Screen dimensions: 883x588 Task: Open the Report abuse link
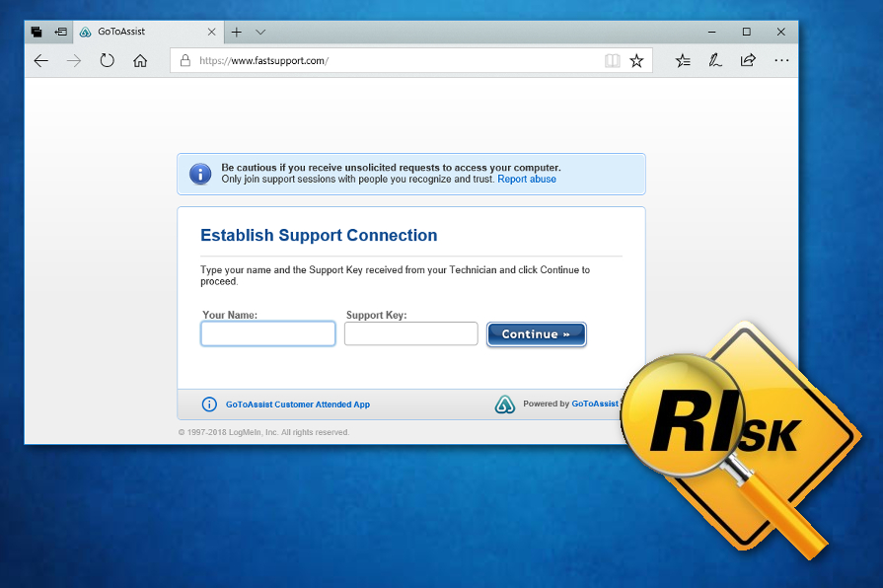(527, 180)
